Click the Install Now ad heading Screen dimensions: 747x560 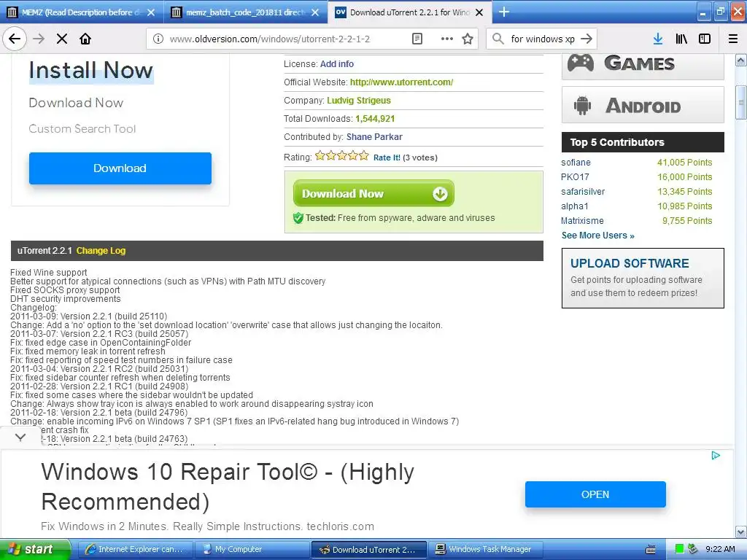click(91, 71)
